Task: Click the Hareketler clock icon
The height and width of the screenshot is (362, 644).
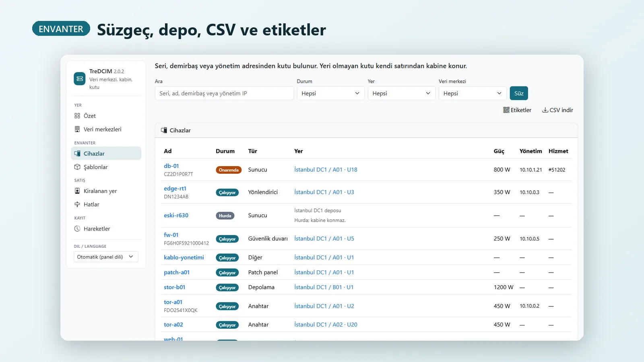Action: point(77,228)
